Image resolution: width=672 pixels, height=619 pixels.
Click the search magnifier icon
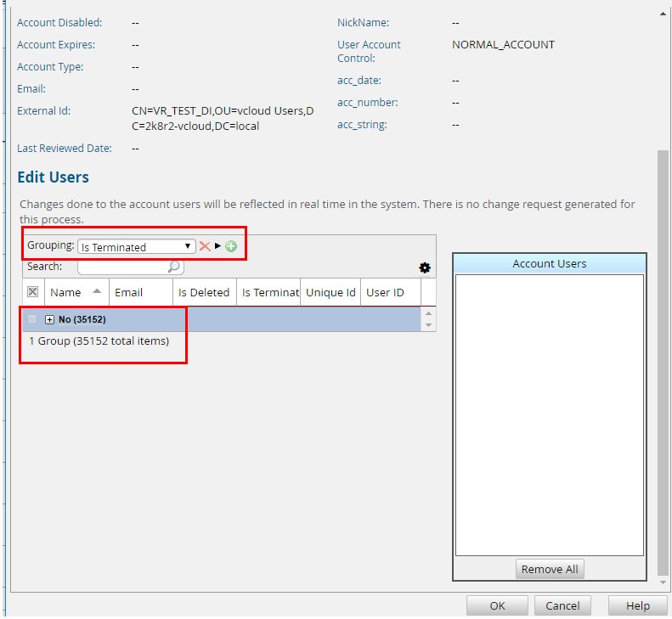(x=174, y=267)
